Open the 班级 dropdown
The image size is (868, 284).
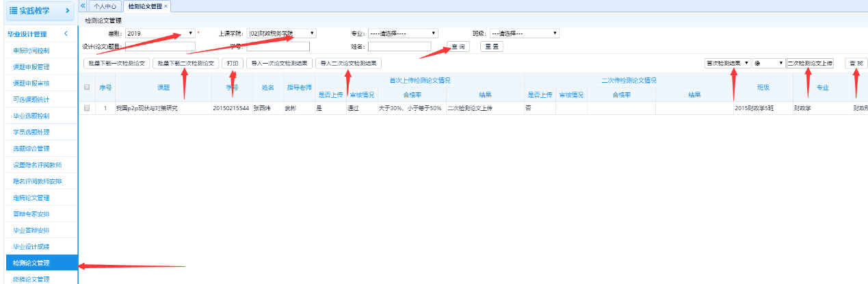pos(524,33)
